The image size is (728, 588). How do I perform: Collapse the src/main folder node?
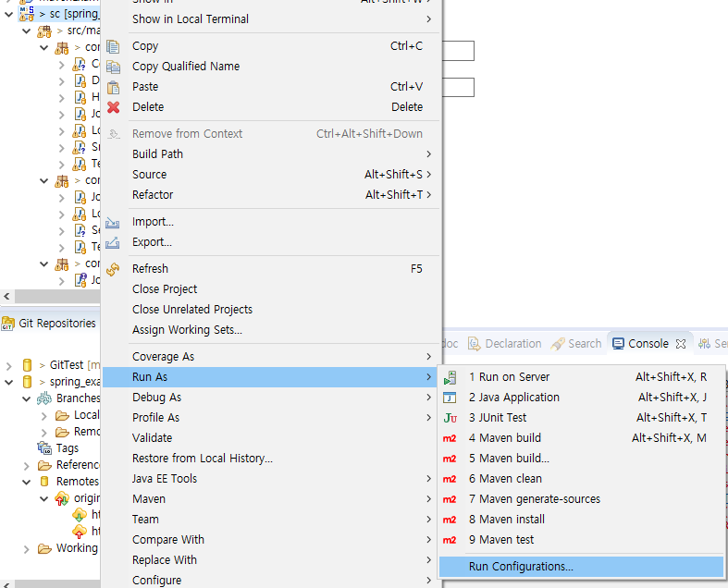(27, 31)
